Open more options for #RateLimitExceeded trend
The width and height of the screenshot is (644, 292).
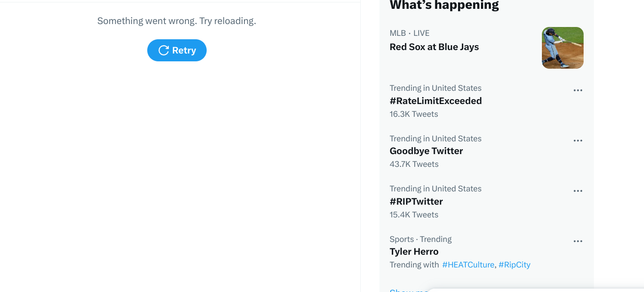coord(578,90)
